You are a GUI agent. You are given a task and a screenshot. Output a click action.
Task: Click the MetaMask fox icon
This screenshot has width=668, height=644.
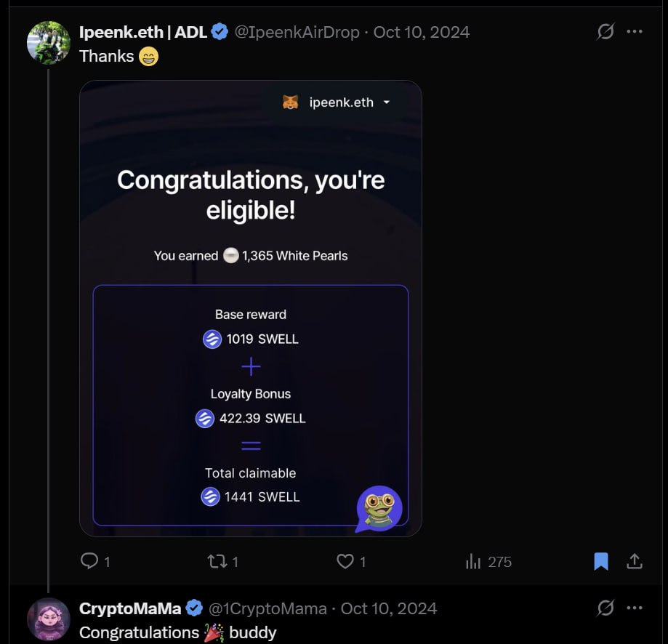click(x=290, y=102)
